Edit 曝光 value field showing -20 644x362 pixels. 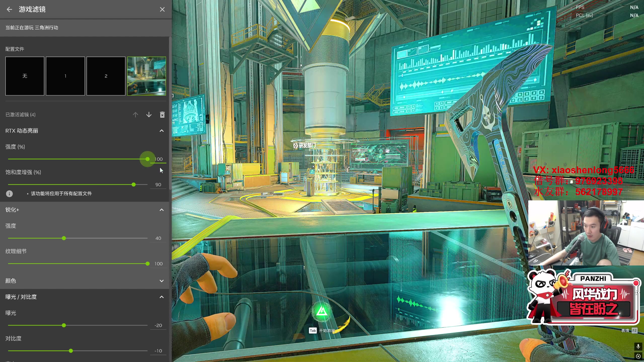click(x=158, y=325)
